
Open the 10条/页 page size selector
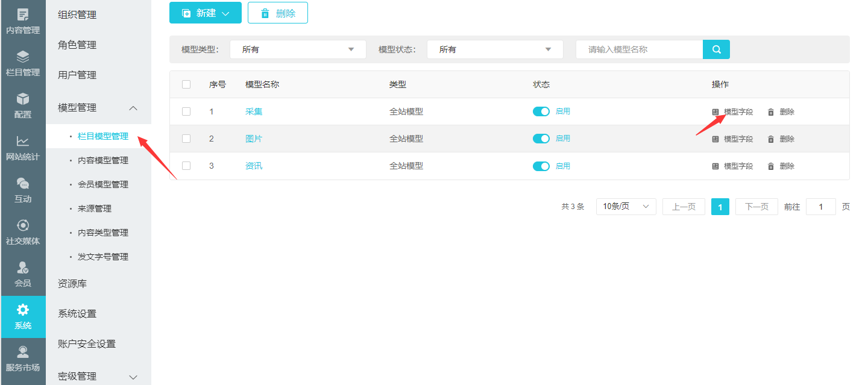626,207
